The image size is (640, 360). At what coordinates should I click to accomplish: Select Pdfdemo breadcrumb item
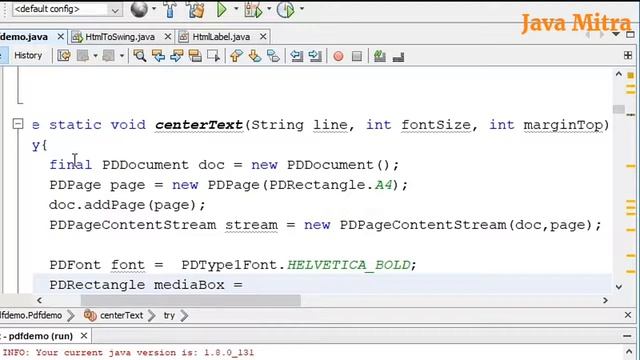click(31, 316)
